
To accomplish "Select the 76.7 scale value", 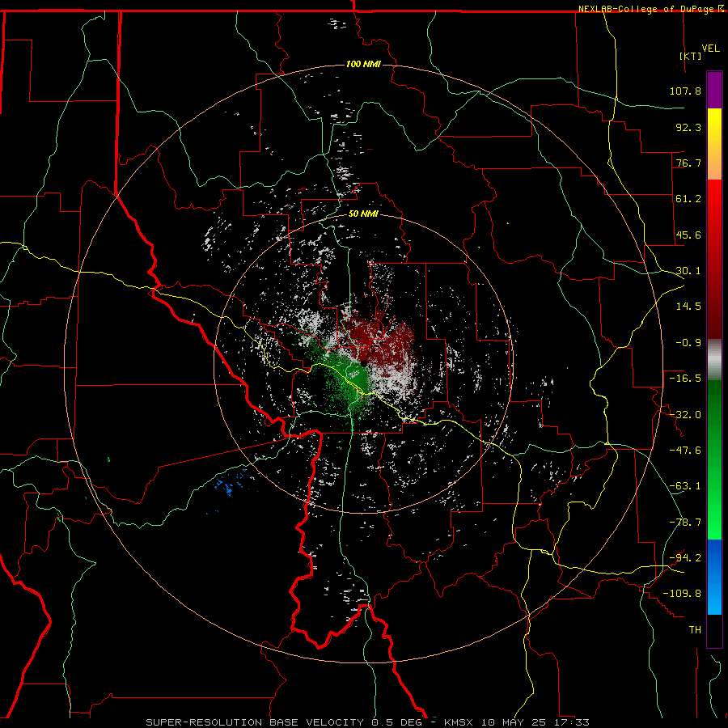I will 688,163.
